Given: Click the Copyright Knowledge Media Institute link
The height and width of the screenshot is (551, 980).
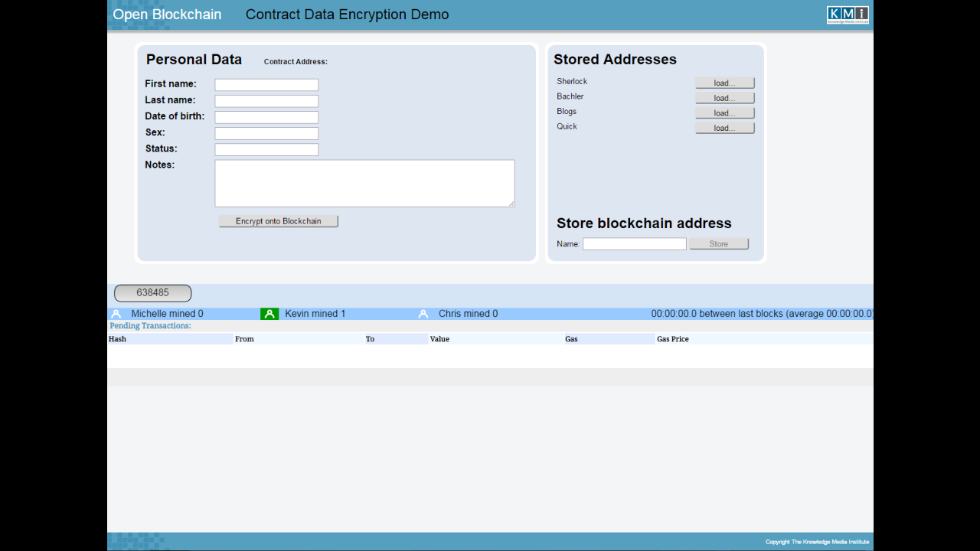Looking at the screenshot, I should [816, 541].
